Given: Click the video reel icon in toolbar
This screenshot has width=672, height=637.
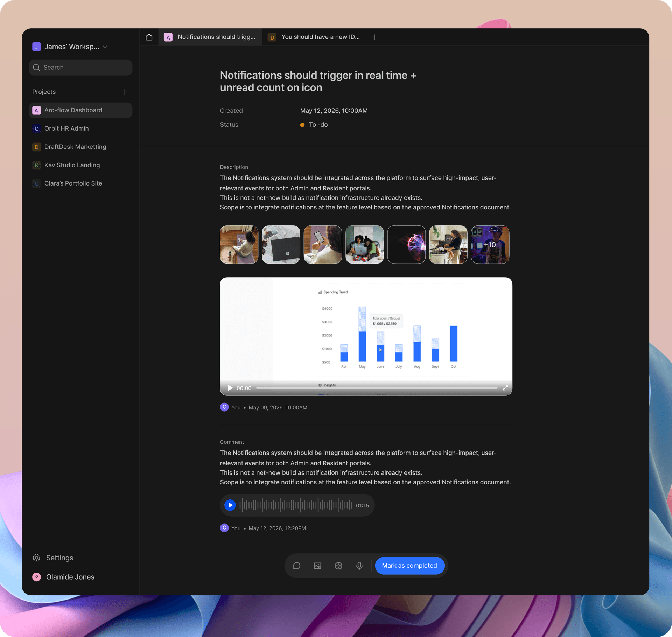Looking at the screenshot, I should [338, 566].
